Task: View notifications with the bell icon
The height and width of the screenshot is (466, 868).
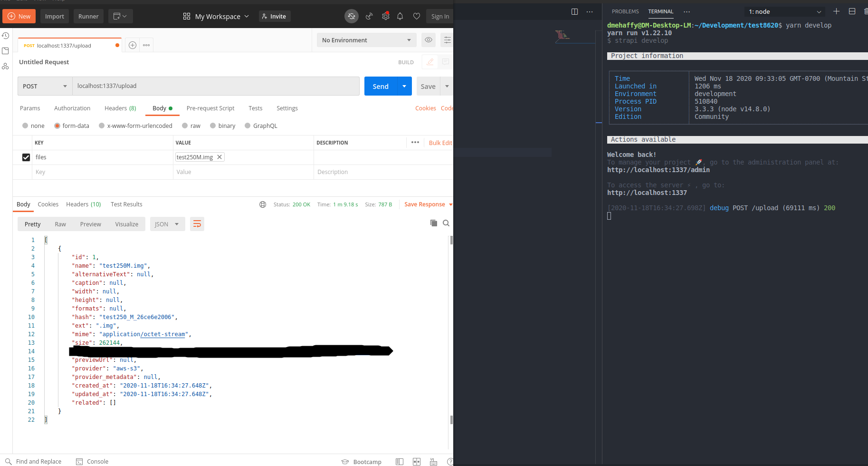Action: (x=400, y=16)
